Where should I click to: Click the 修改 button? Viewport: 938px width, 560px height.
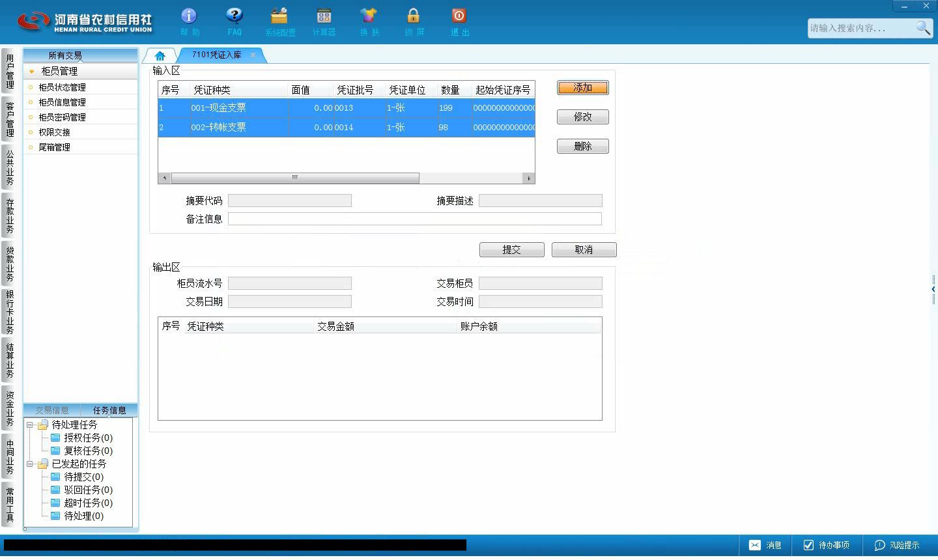tap(583, 117)
